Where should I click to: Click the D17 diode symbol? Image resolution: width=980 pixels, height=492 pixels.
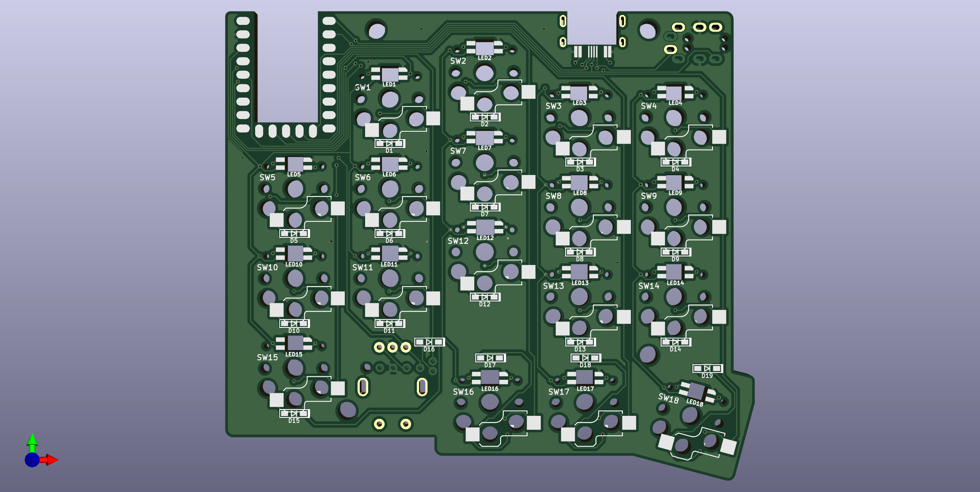coord(490,358)
